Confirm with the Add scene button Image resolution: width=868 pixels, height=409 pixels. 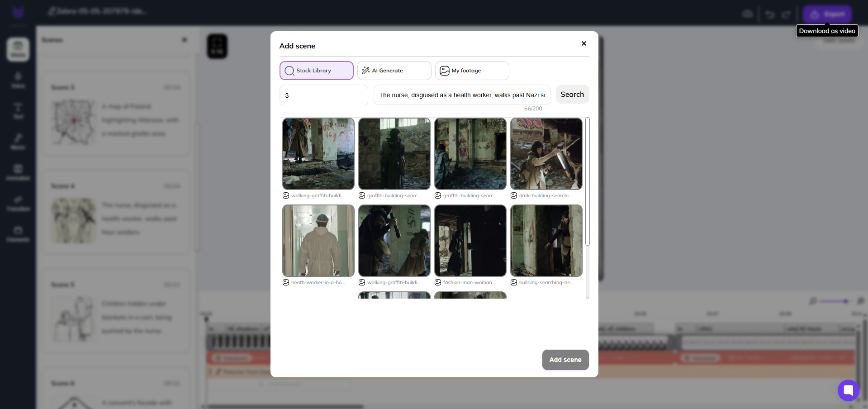point(565,360)
